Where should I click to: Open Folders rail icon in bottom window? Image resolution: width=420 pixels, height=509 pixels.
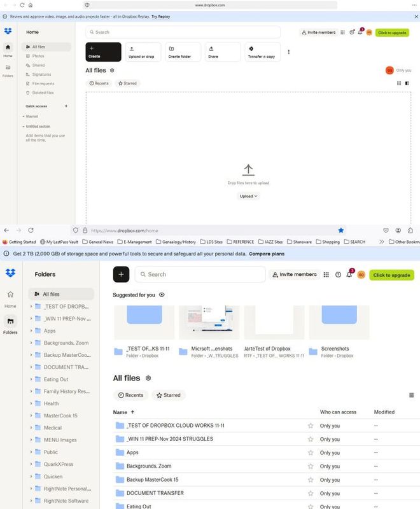point(10,321)
